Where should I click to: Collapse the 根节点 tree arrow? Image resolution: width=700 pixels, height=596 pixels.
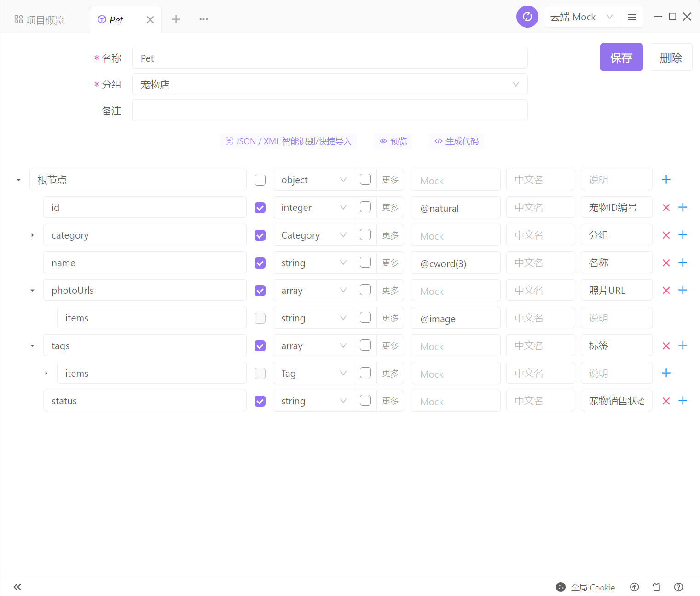click(18, 180)
